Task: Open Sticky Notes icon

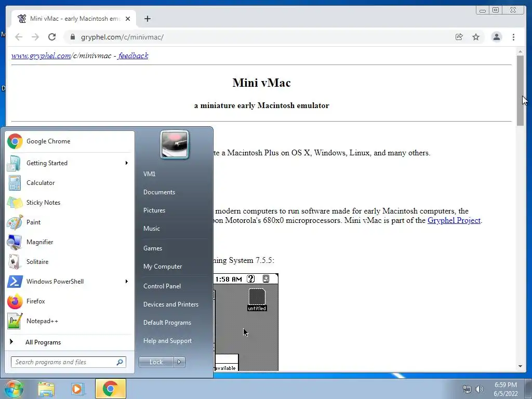Action: 15,203
